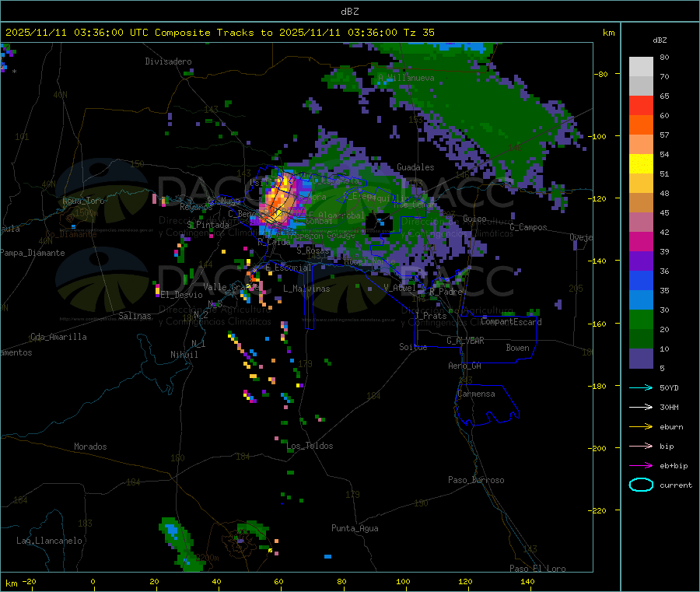This screenshot has width=700, height=592.
Task: Click the J_Prats place label
Action: point(431,316)
